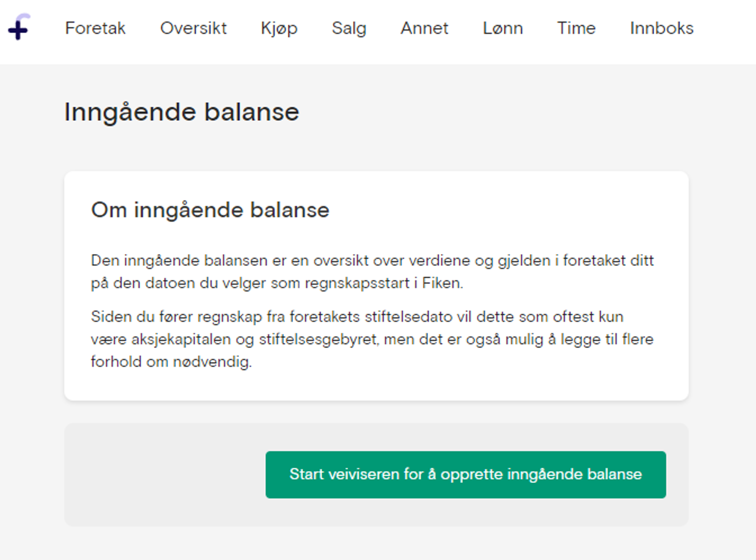Click Oversikt to view overview page
The image size is (756, 560).
(x=194, y=29)
